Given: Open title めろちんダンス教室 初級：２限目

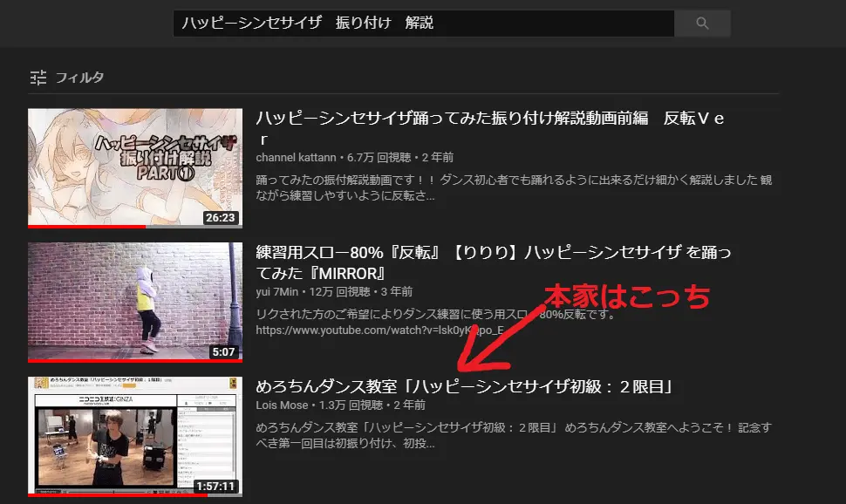Looking at the screenshot, I should tap(463, 386).
